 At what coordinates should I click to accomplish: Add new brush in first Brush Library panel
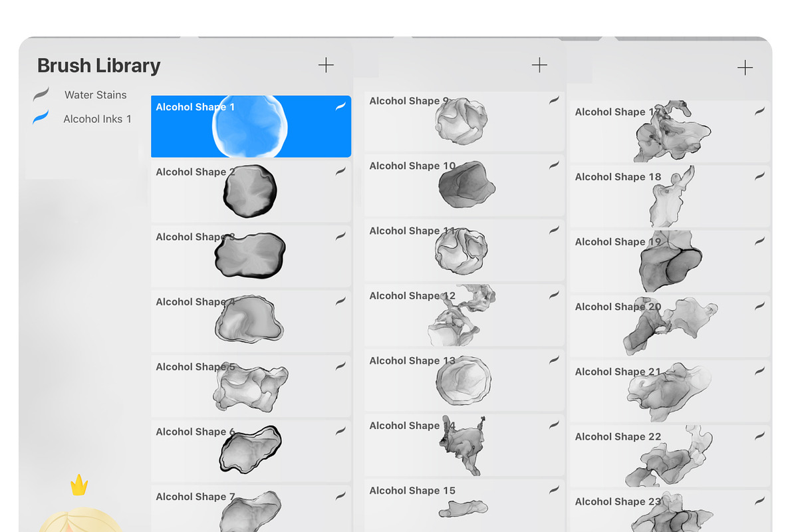[326, 65]
